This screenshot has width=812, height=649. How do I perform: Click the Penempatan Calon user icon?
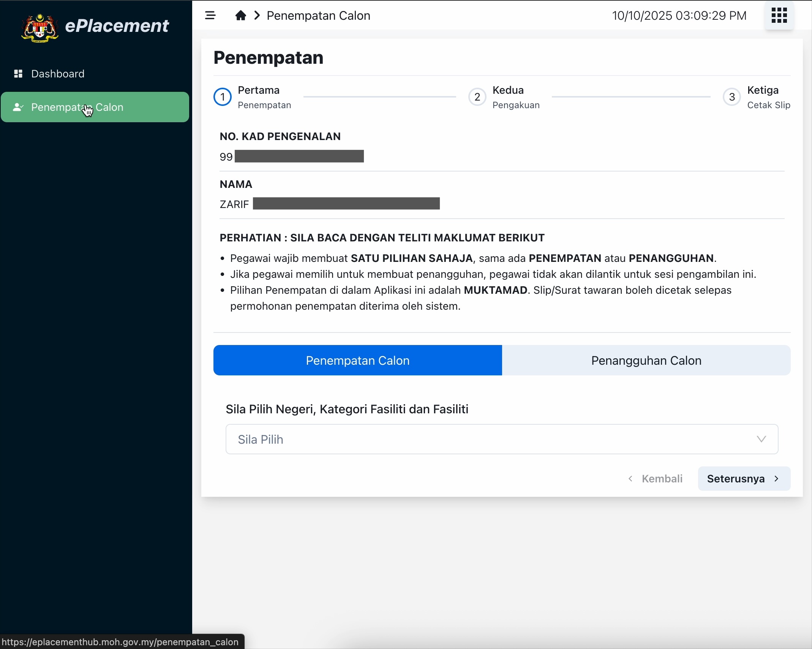(x=18, y=107)
